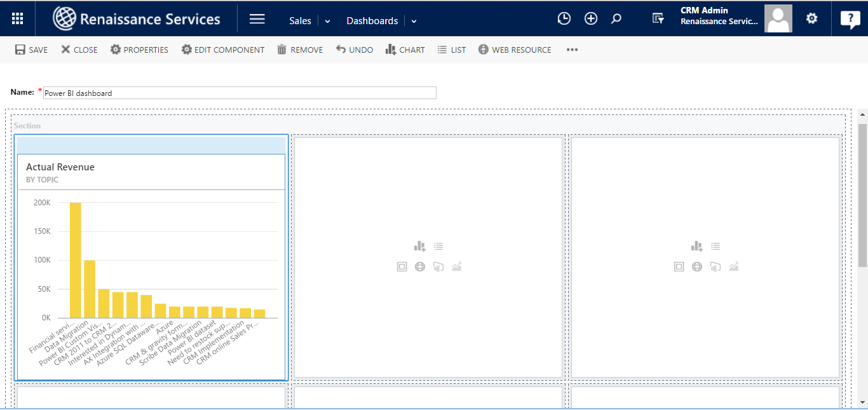
Task: Click the vertical scrollbar thumb on the right
Action: coord(862,194)
